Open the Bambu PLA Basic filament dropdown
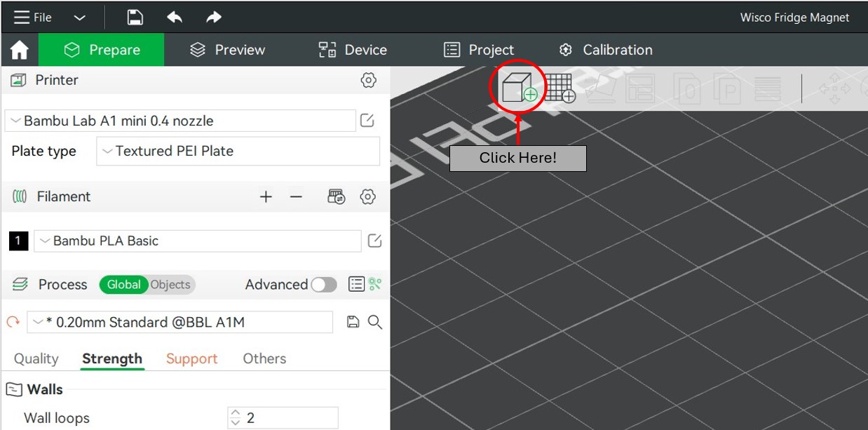The width and height of the screenshot is (868, 430). (x=197, y=241)
